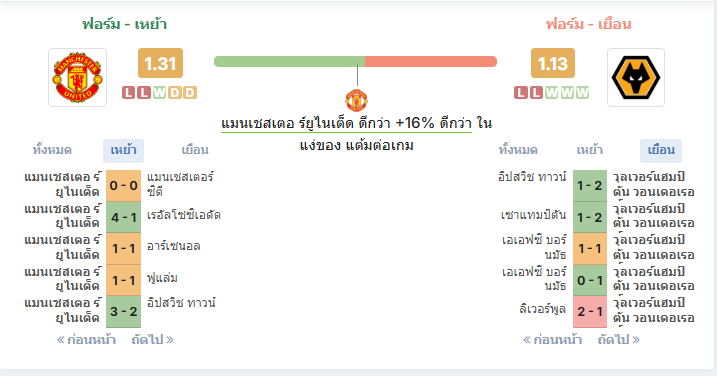717x376 pixels.
Task: Select highlighted เยือน tab on right panel
Action: [x=661, y=150]
